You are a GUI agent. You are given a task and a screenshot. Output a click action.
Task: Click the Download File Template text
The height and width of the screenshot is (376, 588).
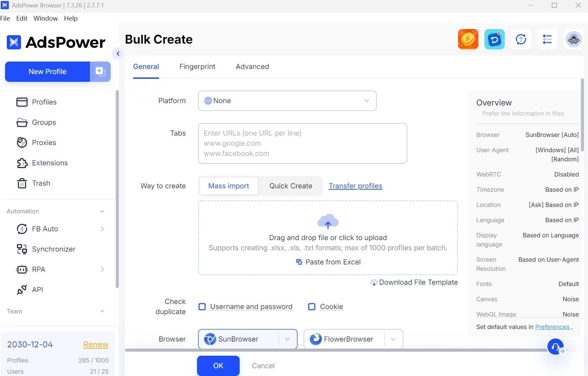coord(418,282)
